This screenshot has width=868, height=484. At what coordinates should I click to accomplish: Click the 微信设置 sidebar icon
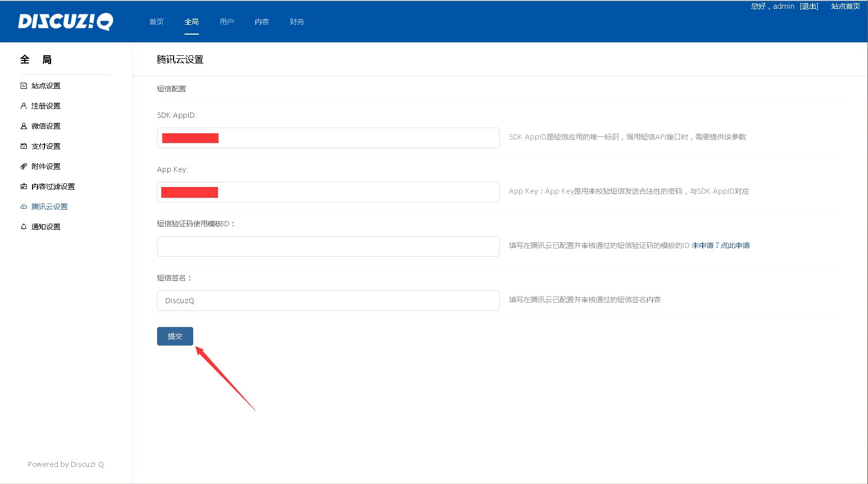[x=23, y=126]
